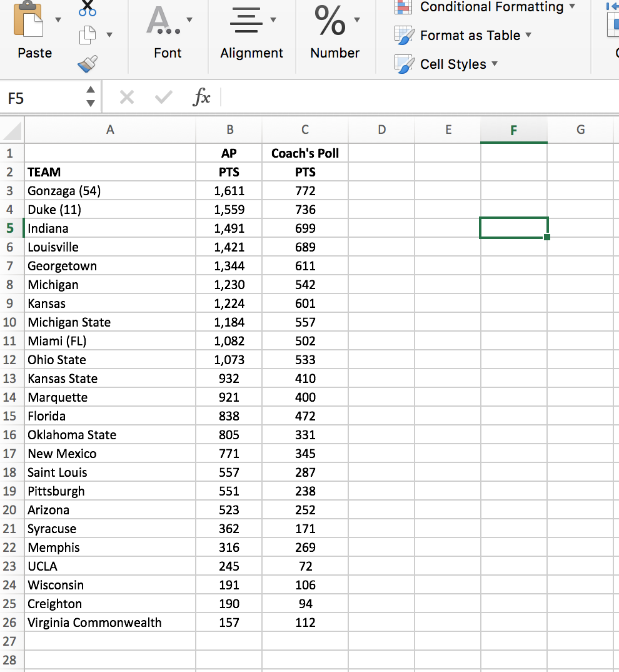Click the Marquette cell
The height and width of the screenshot is (672, 619).
tap(110, 397)
